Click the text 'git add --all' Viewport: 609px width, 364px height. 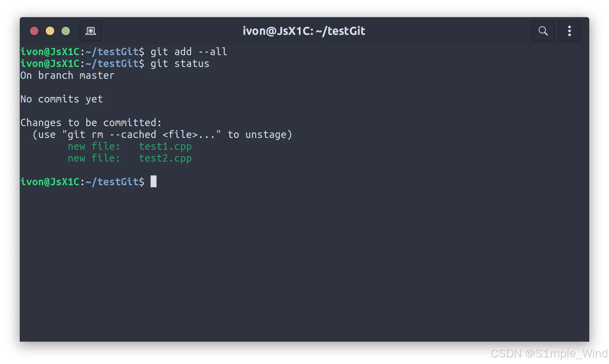click(189, 52)
